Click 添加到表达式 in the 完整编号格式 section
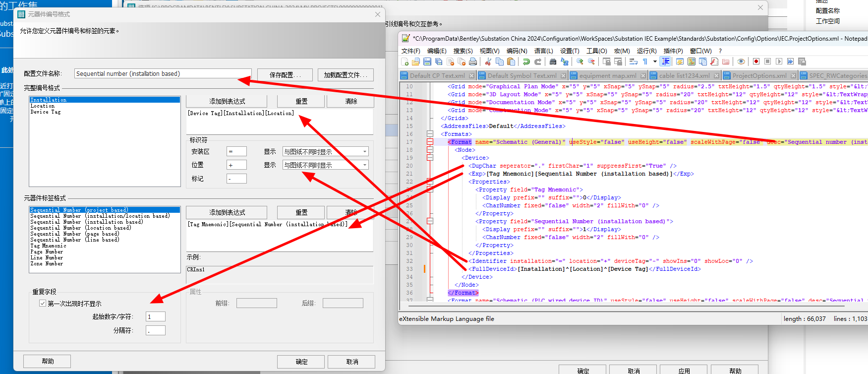 click(227, 101)
